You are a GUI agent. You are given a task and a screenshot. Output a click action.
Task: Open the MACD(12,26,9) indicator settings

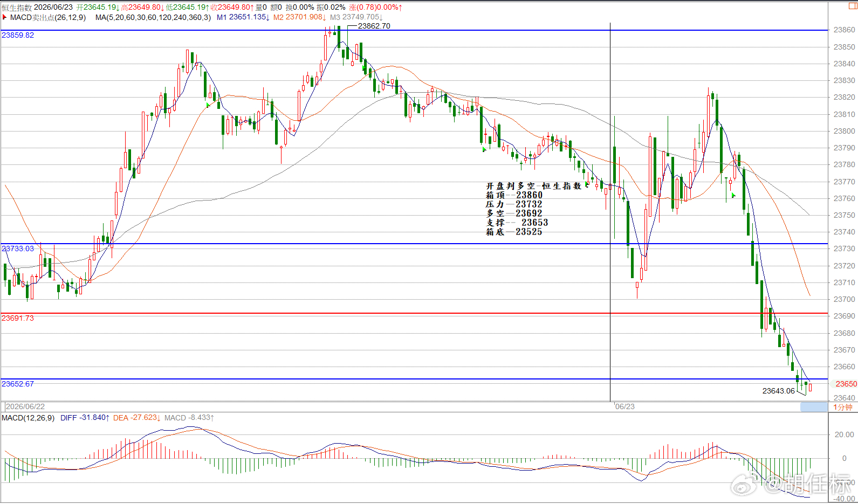[x=28, y=418]
